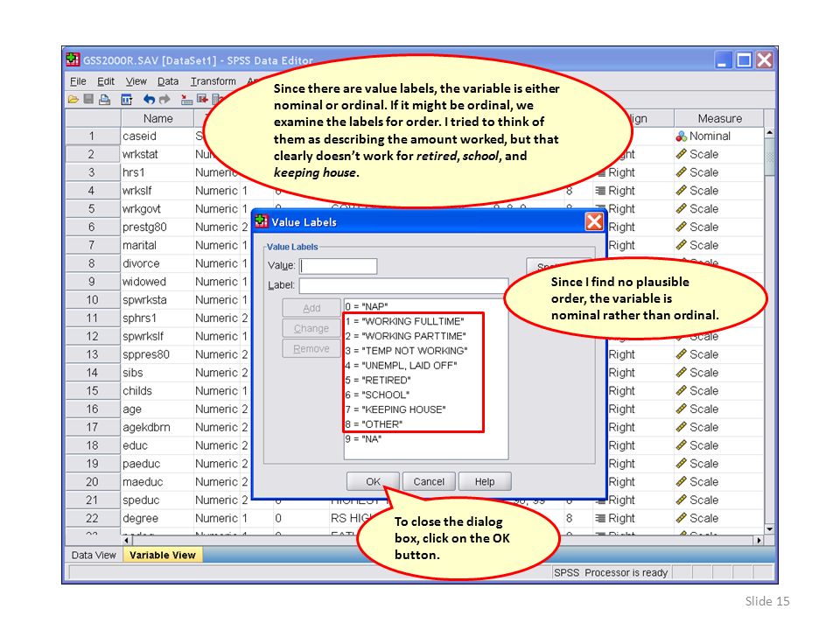
Task: Click the wrkstat variable name cell
Action: point(157,154)
